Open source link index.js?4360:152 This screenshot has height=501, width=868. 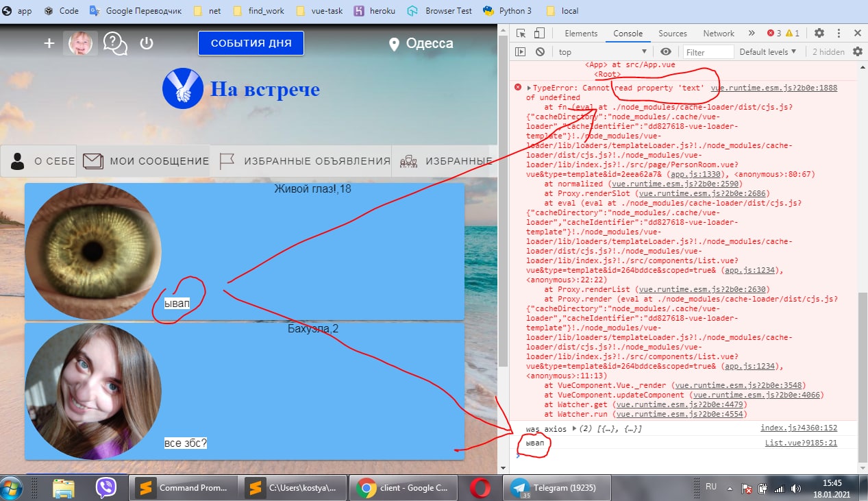pos(799,428)
